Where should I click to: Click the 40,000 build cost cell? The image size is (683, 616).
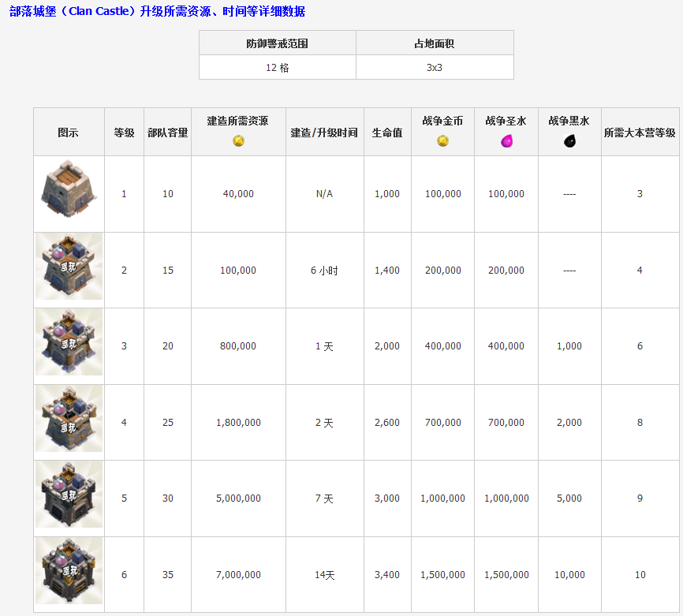[x=238, y=194]
